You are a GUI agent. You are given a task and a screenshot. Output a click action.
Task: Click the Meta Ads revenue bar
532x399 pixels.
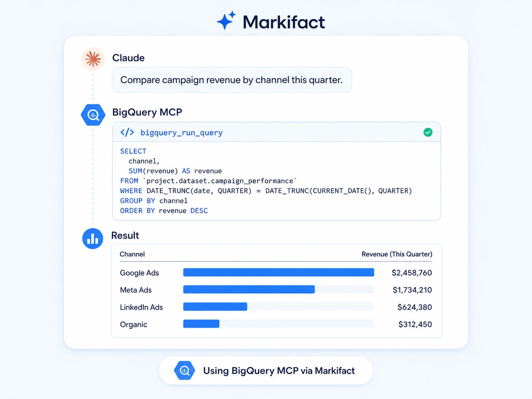(249, 289)
